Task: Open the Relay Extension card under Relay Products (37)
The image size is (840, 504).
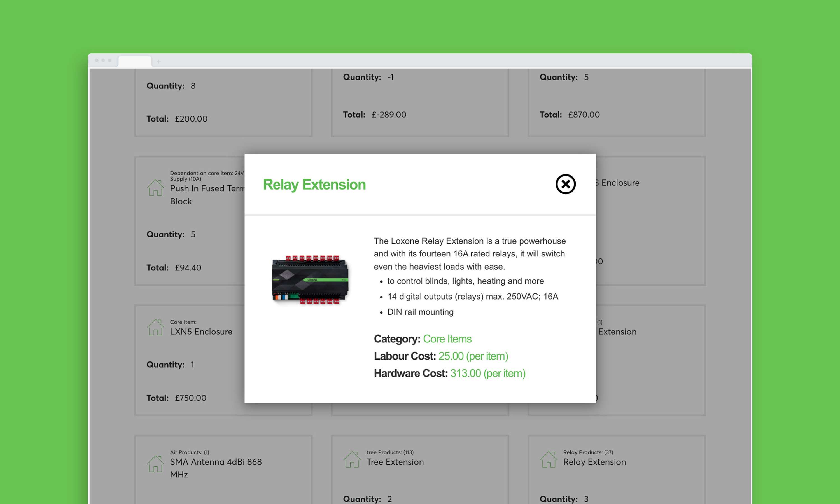Action: click(x=594, y=462)
